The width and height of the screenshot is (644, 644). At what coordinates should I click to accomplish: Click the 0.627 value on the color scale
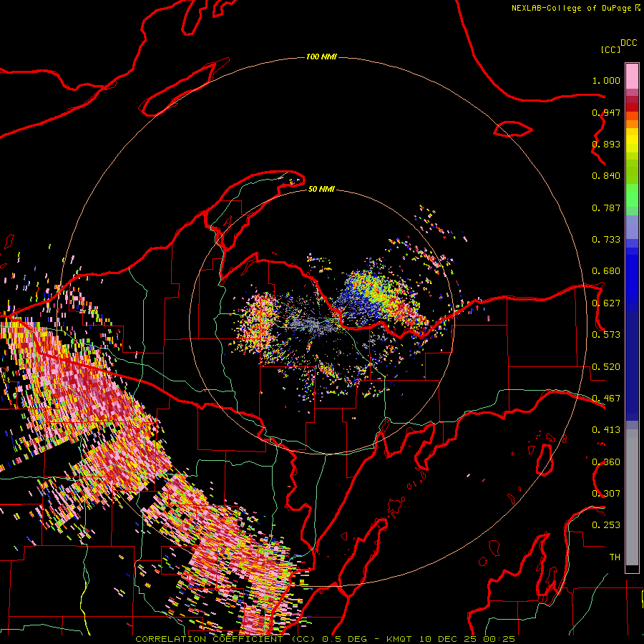[606, 303]
